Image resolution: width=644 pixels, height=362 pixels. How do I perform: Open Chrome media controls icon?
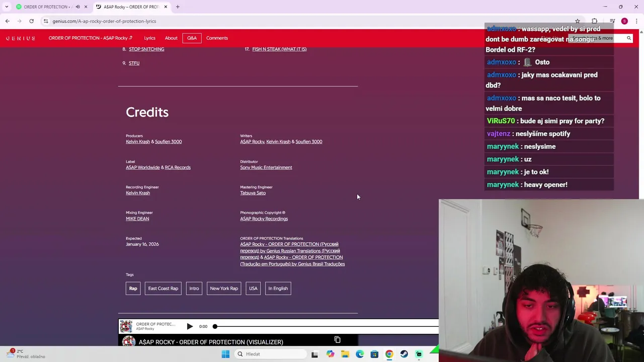612,21
